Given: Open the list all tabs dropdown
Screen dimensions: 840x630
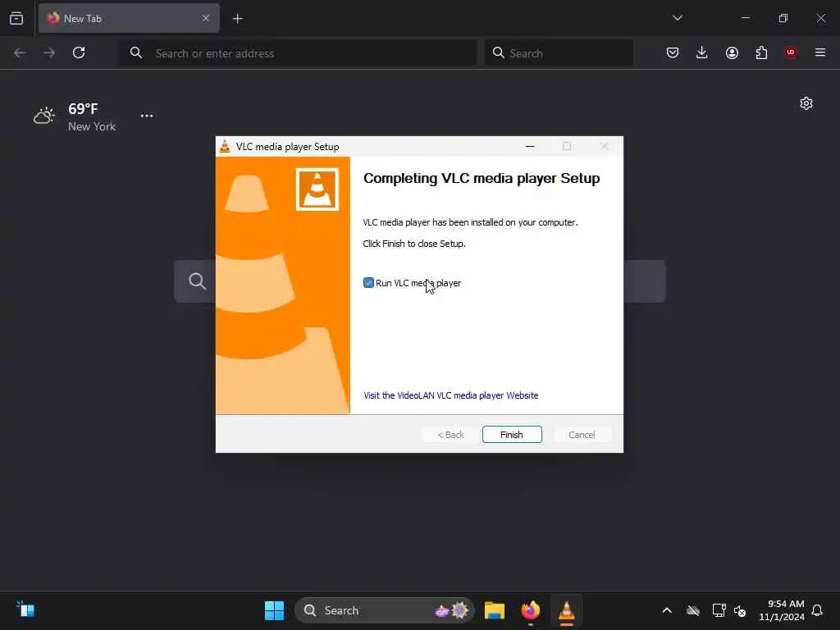Looking at the screenshot, I should coord(677,18).
